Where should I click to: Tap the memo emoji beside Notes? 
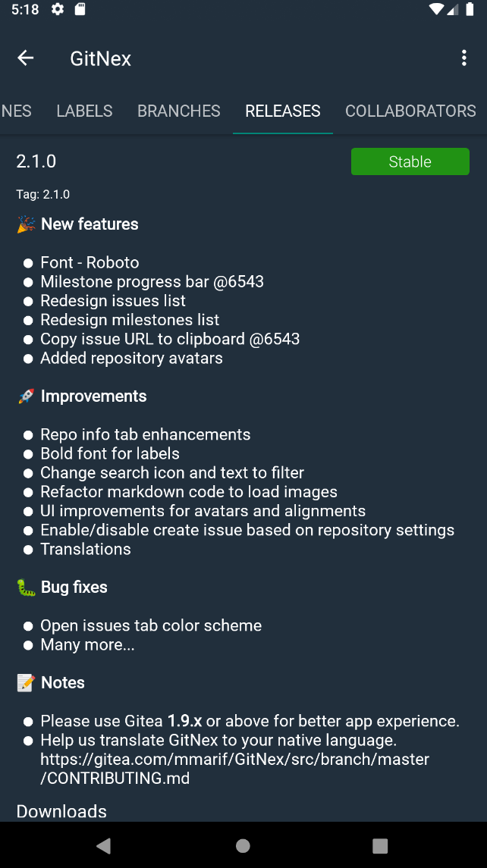pyautogui.click(x=26, y=683)
